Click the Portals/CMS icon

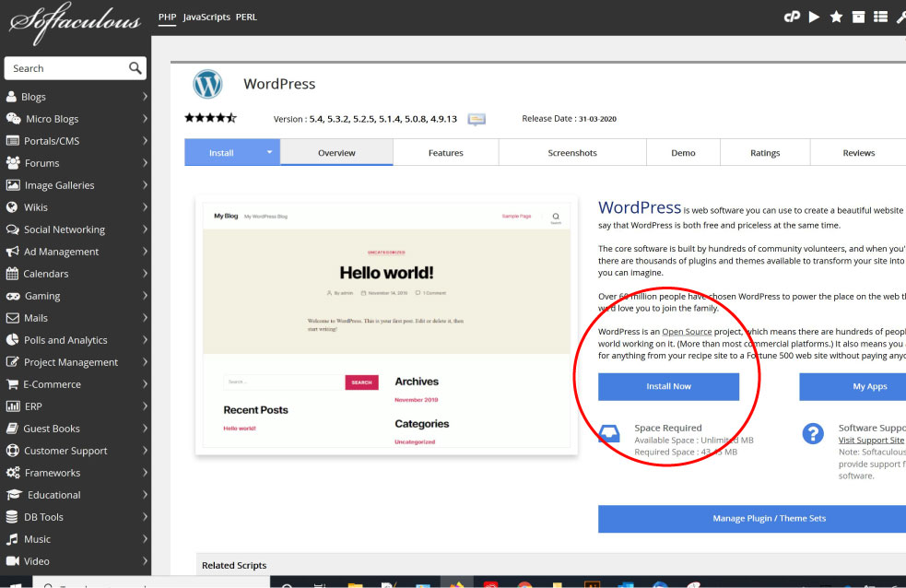click(12, 140)
